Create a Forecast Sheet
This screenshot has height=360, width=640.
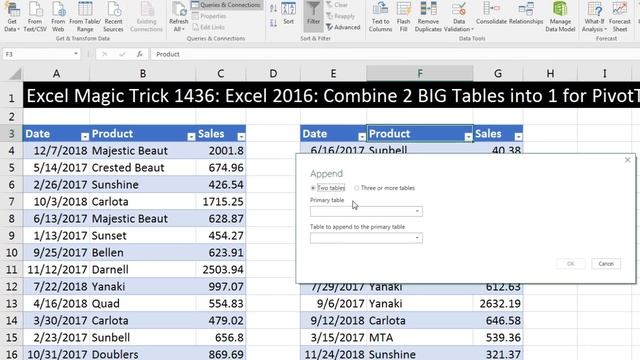coord(620,17)
